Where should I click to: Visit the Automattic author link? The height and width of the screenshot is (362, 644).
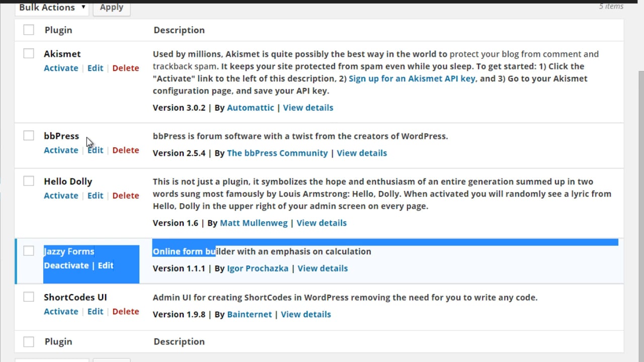[x=250, y=107]
